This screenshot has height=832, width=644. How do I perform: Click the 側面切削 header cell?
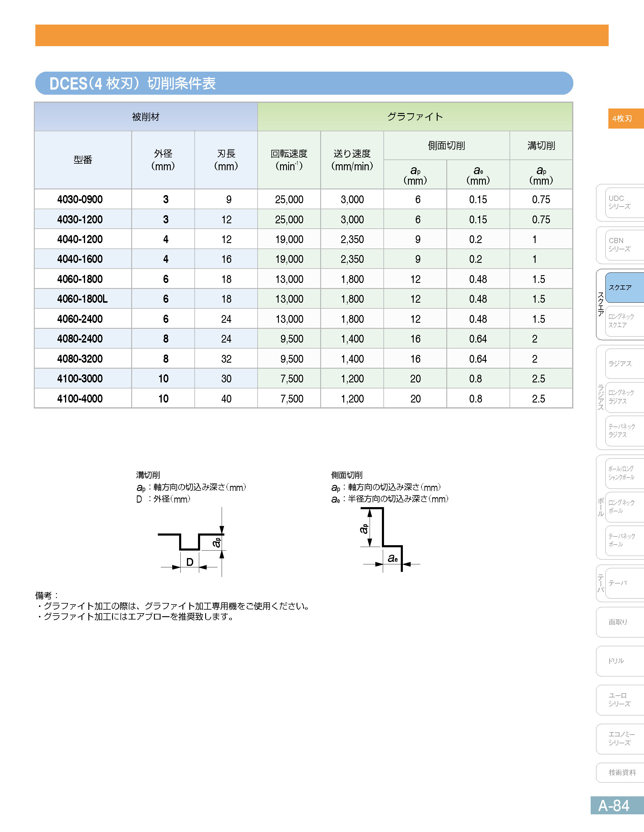447,146
